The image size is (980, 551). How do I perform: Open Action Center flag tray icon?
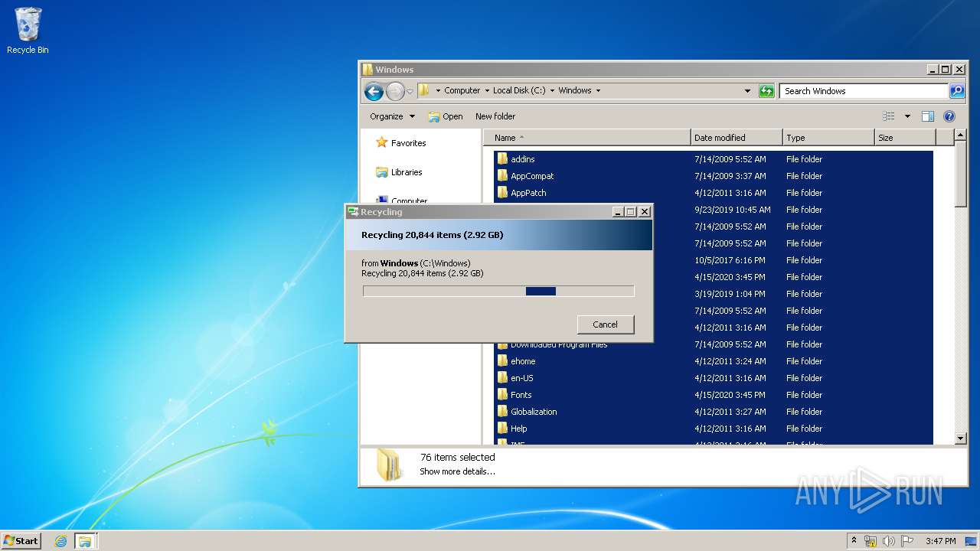[907, 541]
